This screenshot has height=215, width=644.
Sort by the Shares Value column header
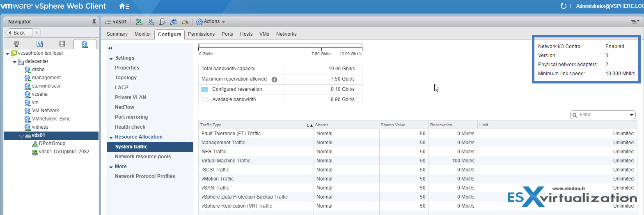tap(404, 125)
